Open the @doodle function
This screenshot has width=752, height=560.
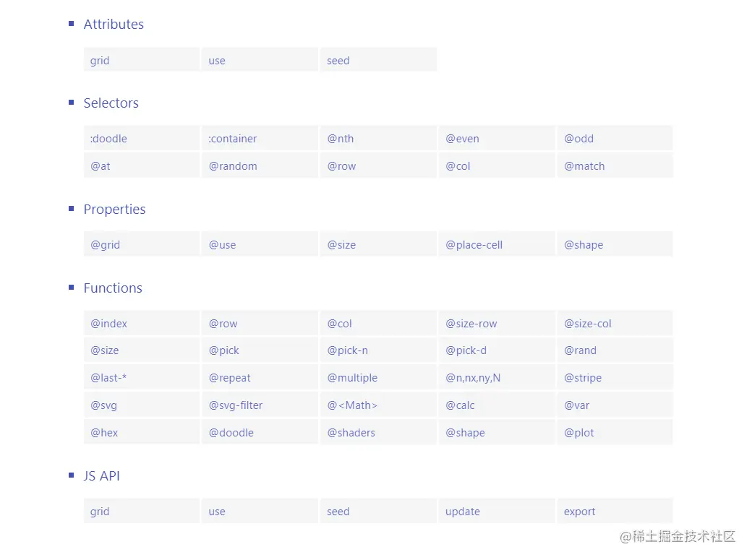(260, 432)
